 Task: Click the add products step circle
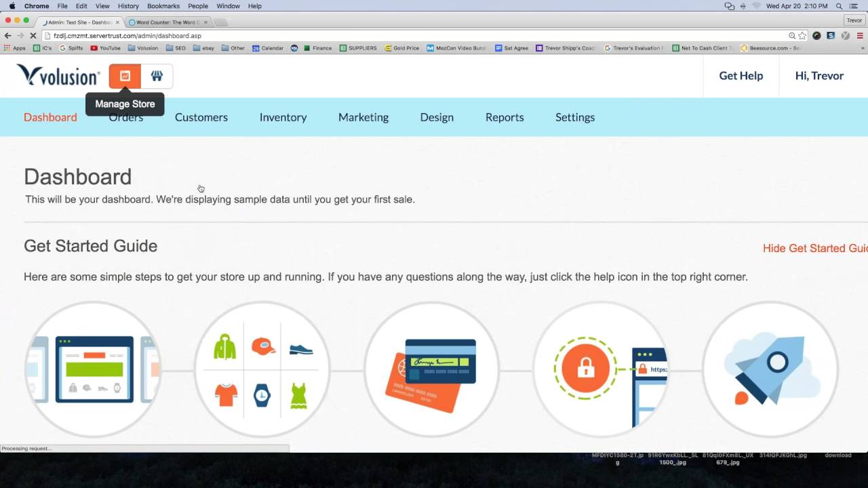(262, 369)
